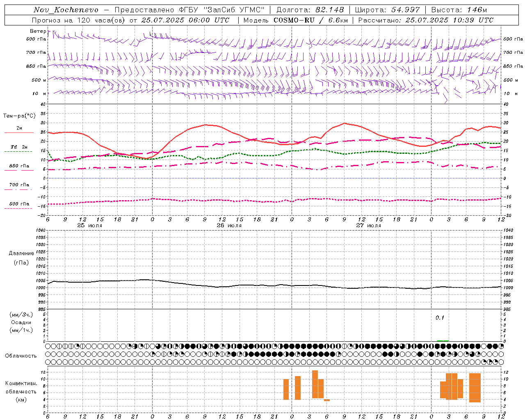Click the provider text ФГБУ "ЗапСиб УГМС"

[222, 10]
